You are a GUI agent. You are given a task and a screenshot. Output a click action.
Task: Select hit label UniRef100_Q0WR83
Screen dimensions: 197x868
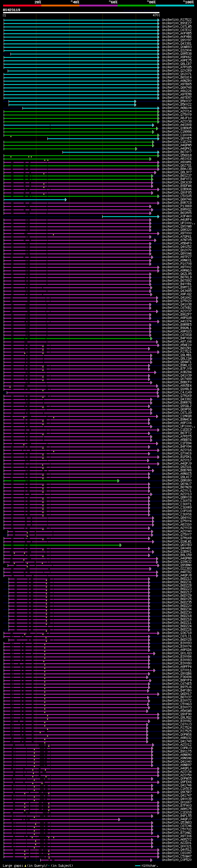(177, 47)
